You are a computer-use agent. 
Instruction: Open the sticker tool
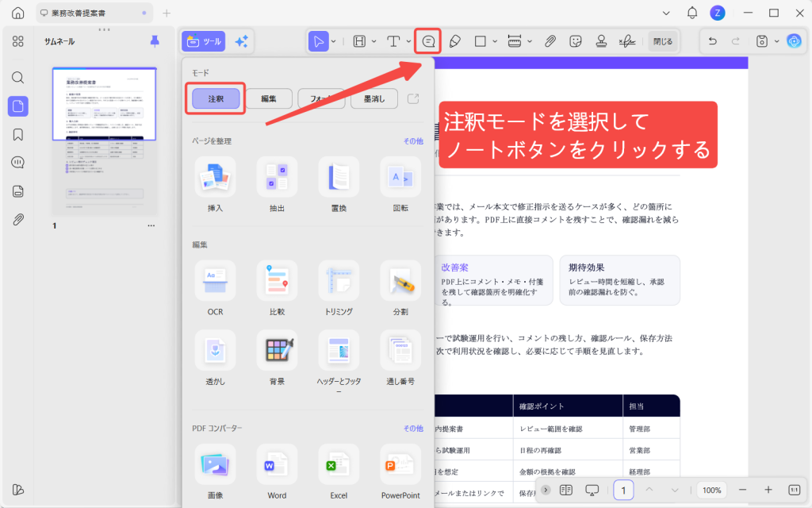click(x=576, y=41)
